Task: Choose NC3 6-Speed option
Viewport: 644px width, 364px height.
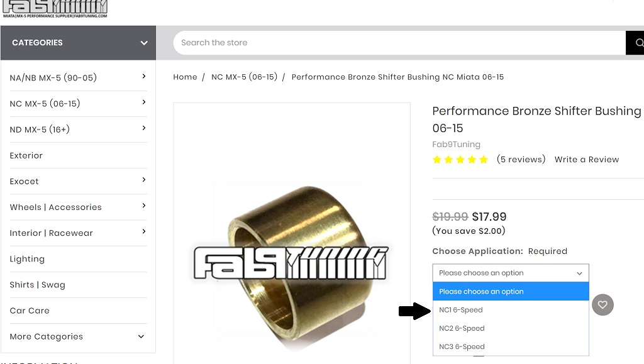Action: [x=462, y=346]
